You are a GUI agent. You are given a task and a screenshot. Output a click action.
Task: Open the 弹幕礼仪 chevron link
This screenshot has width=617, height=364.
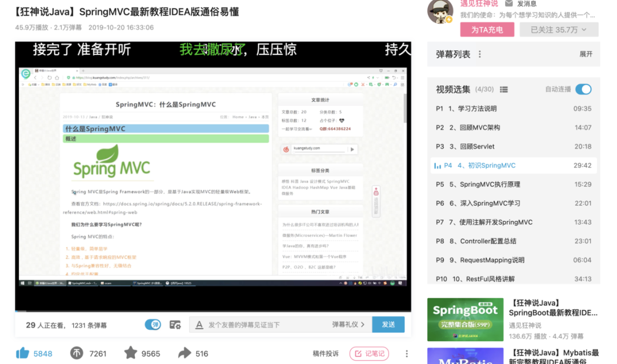(x=348, y=324)
